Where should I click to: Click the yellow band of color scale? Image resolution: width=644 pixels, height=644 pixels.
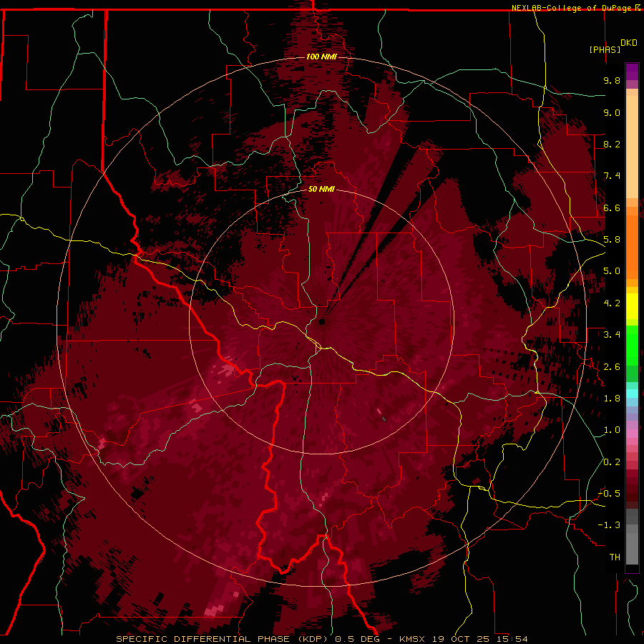click(632, 306)
